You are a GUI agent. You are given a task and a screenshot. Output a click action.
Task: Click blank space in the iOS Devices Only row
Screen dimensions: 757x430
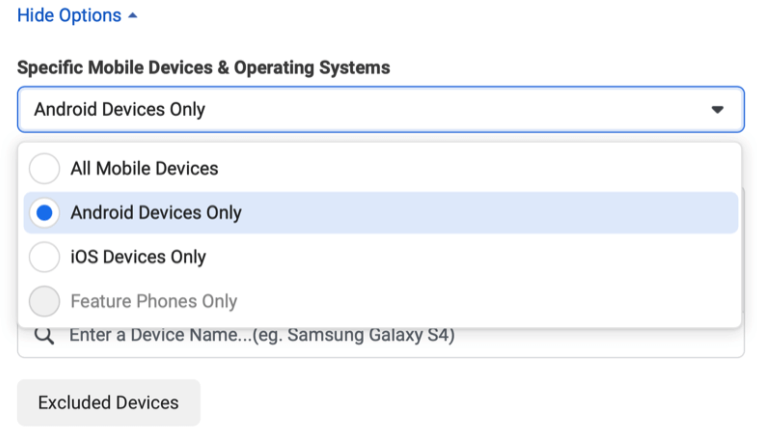point(480,257)
